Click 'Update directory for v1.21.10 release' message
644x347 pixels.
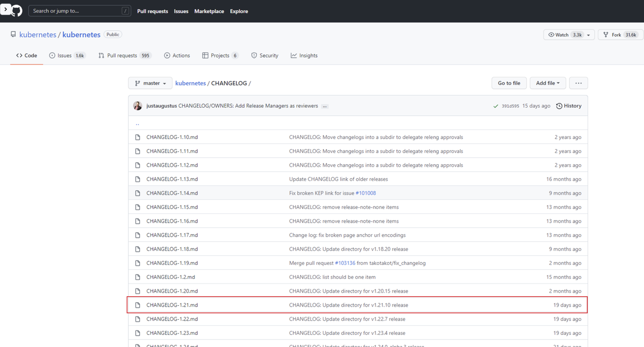[349, 305]
